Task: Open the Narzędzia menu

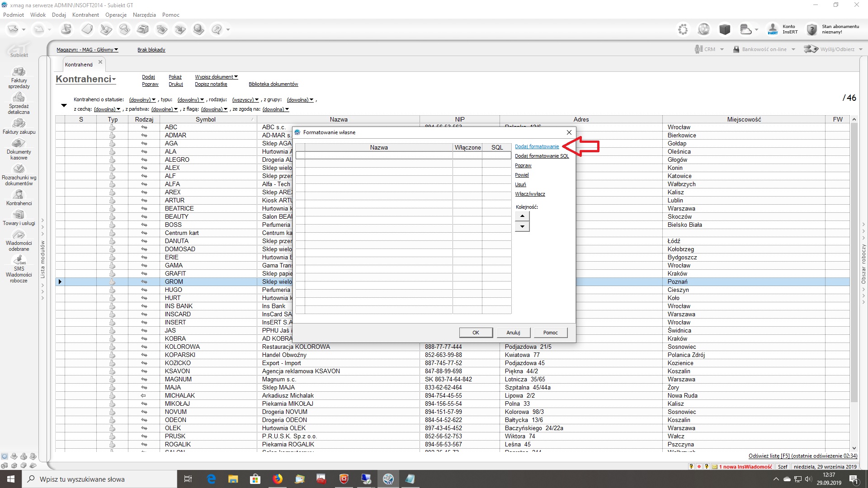Action: [x=144, y=15]
